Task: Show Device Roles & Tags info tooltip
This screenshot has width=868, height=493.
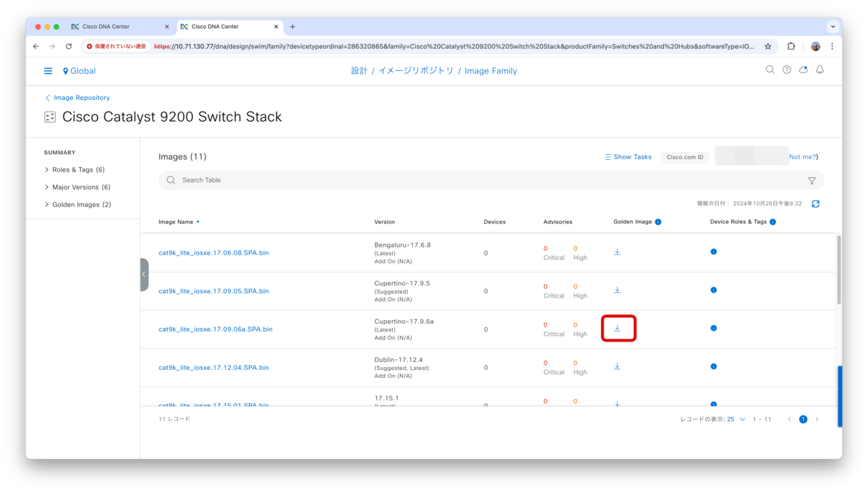Action: point(773,222)
